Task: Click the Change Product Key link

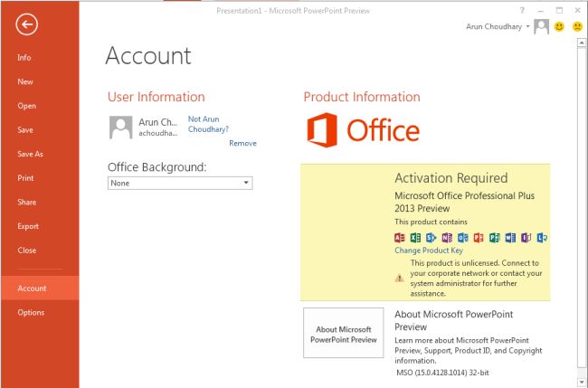Action: 429,250
